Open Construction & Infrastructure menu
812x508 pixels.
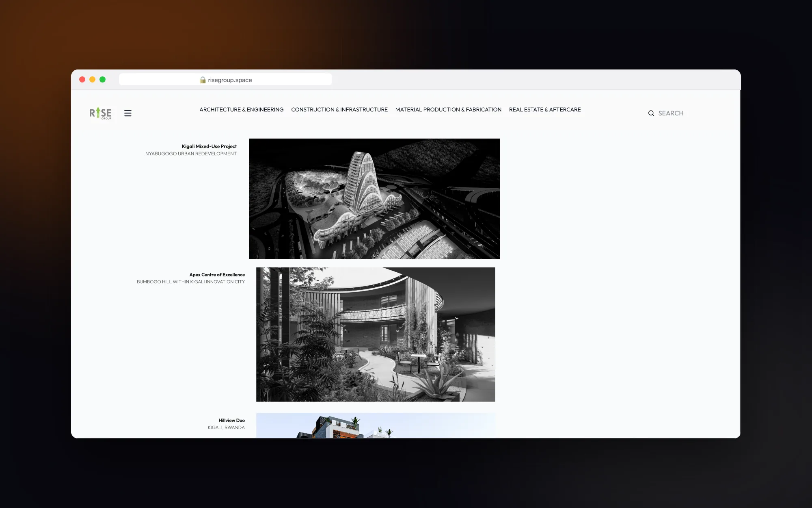click(x=339, y=110)
